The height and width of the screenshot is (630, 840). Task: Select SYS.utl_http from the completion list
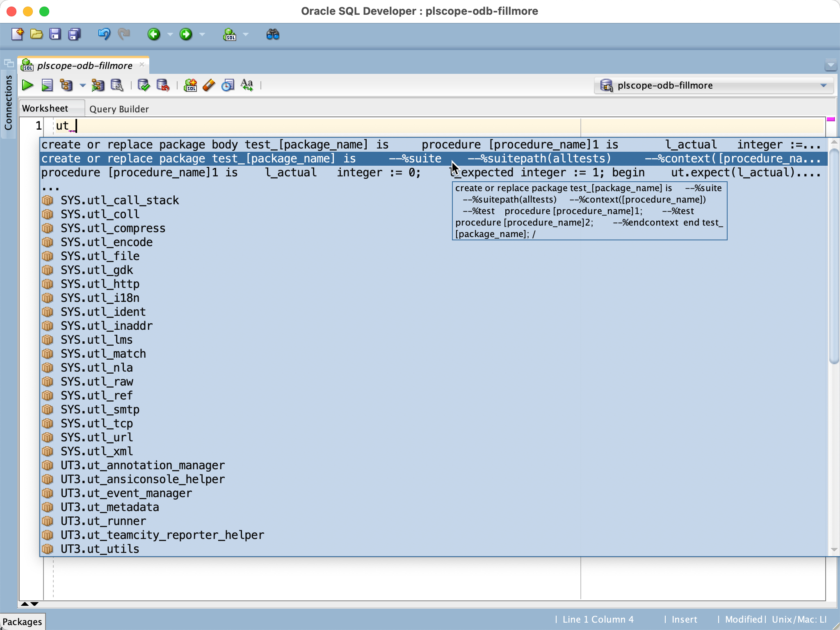click(100, 283)
